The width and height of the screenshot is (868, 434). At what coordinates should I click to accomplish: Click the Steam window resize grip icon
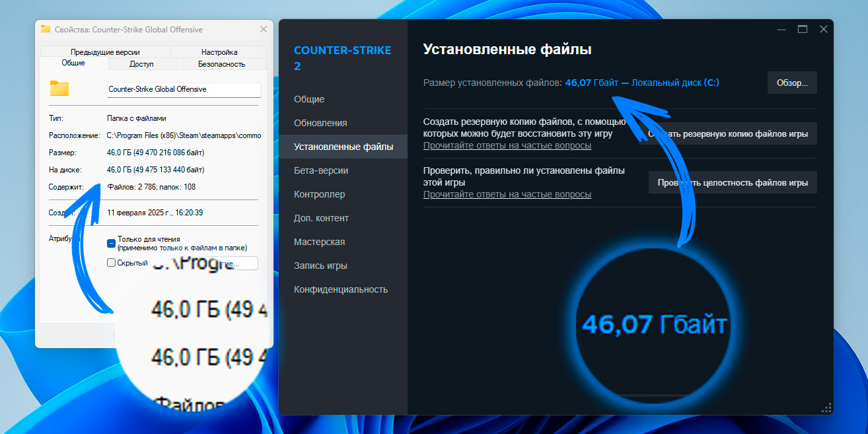click(x=826, y=408)
